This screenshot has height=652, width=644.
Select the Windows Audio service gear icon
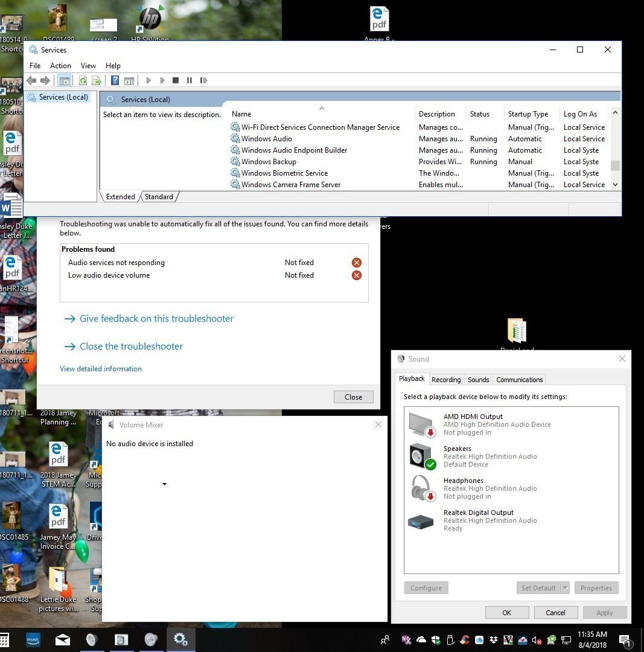click(x=235, y=138)
